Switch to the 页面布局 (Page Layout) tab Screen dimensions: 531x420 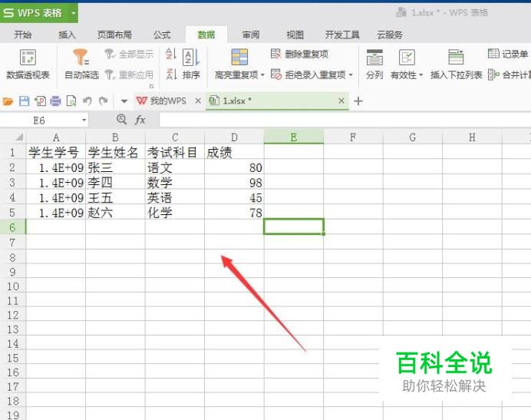click(x=114, y=35)
